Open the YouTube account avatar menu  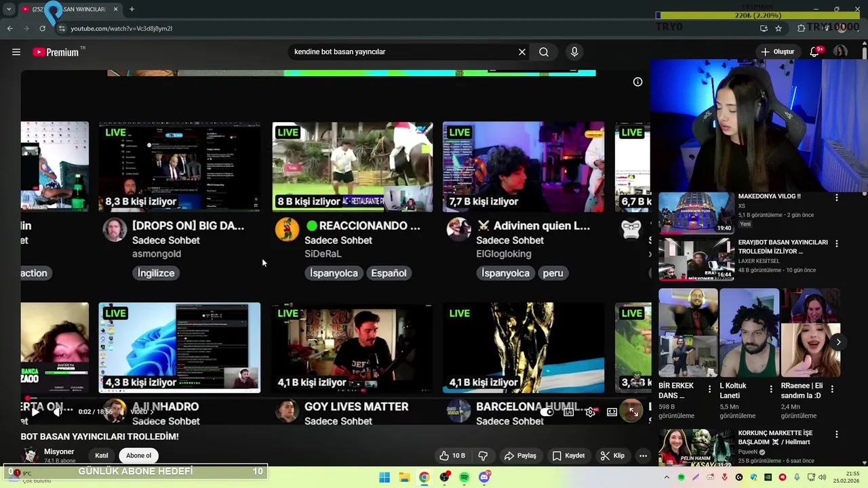840,52
